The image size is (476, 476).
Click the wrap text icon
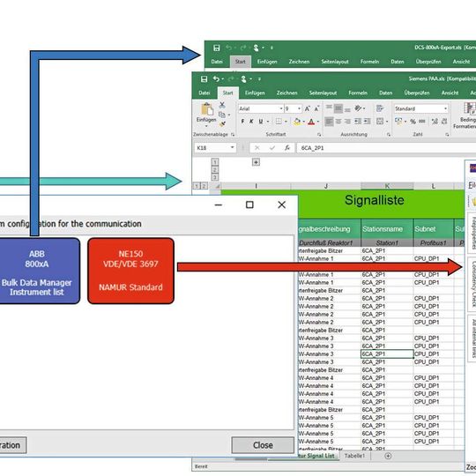click(x=379, y=108)
